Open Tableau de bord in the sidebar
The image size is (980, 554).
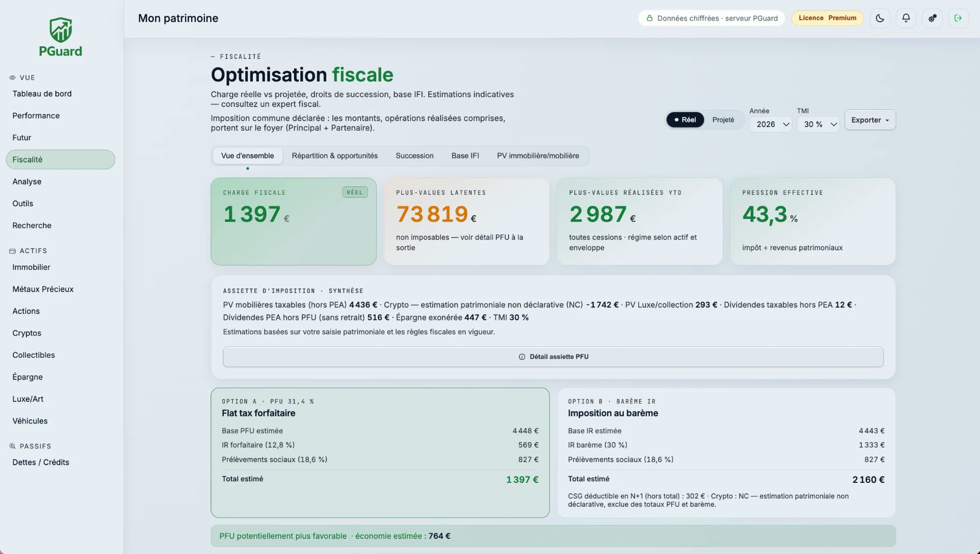click(x=61, y=94)
